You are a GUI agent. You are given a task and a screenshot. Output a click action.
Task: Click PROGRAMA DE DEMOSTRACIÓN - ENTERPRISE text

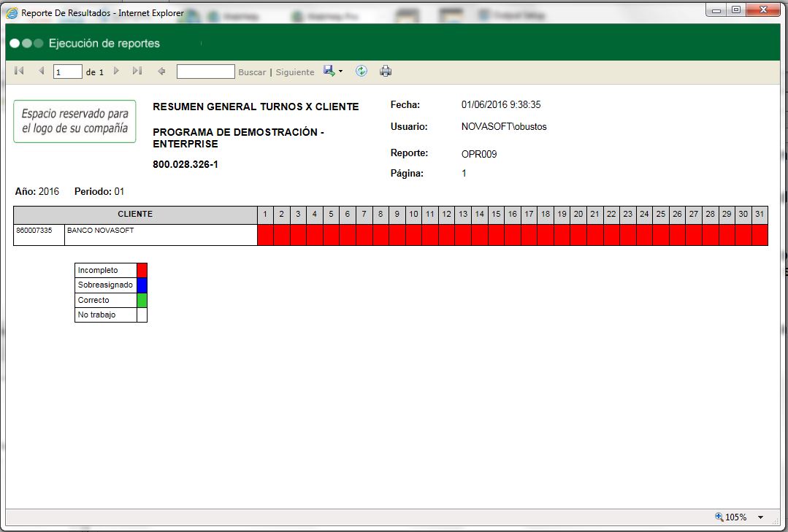(x=238, y=138)
